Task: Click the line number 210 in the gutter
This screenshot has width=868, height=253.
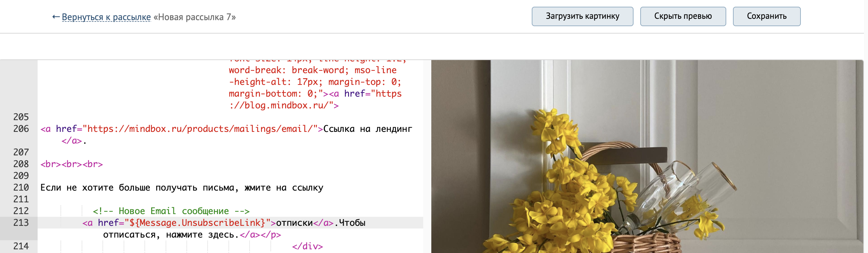Action: click(x=21, y=188)
